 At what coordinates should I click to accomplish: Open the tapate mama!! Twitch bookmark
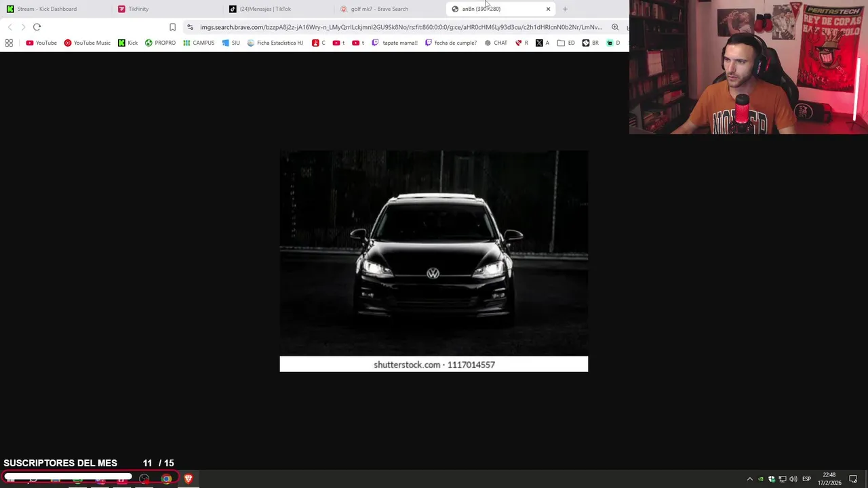click(395, 43)
